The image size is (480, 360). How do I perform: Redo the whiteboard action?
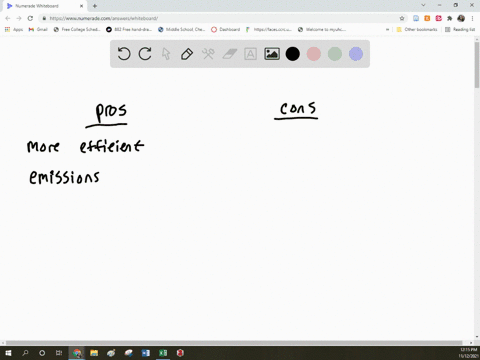pyautogui.click(x=145, y=54)
